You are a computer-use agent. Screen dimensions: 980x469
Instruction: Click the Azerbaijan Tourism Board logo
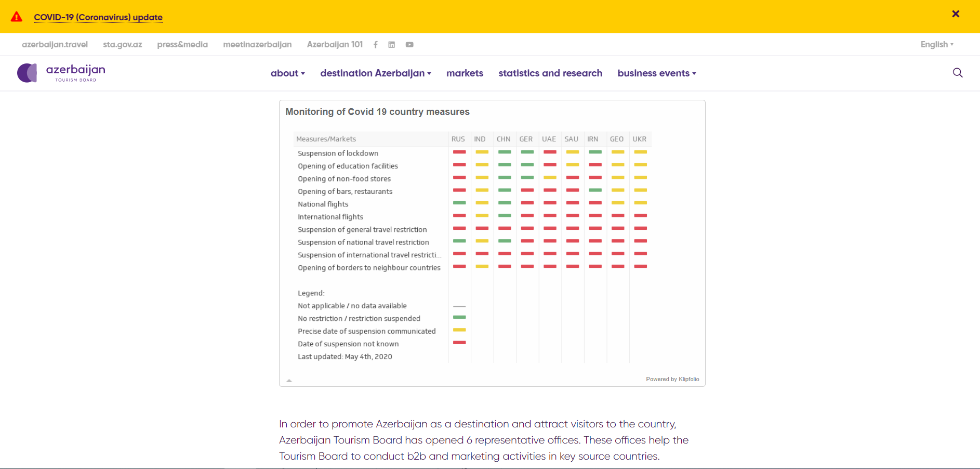pos(61,73)
